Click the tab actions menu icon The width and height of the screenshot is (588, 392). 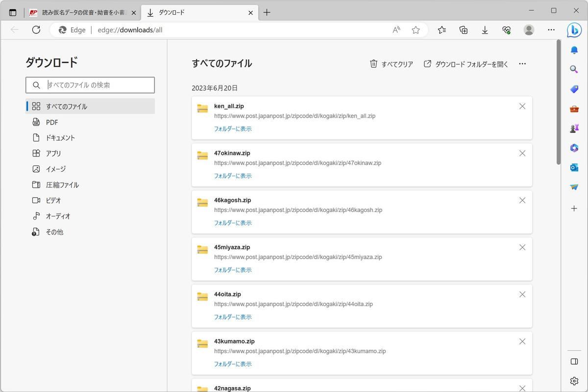13,13
